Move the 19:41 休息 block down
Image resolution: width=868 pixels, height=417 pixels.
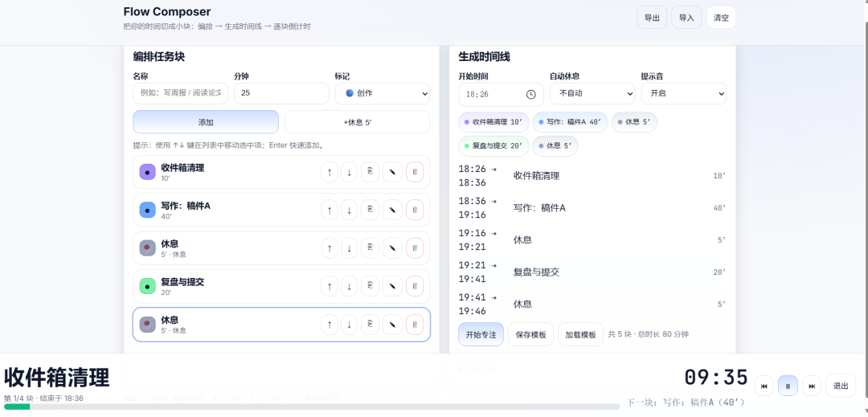click(x=349, y=325)
